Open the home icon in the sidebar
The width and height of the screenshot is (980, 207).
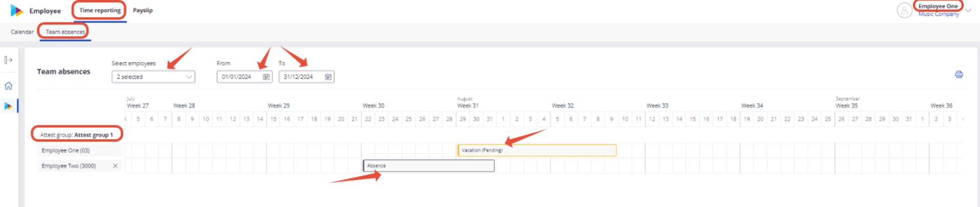pos(8,86)
